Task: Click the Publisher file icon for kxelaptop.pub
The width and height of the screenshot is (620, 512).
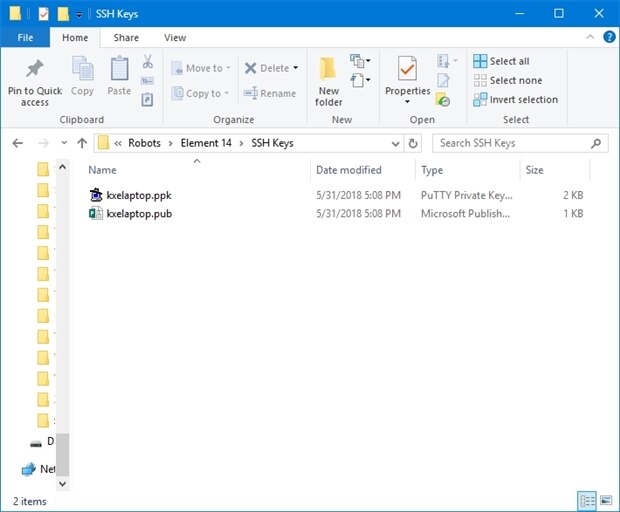Action: (x=96, y=214)
